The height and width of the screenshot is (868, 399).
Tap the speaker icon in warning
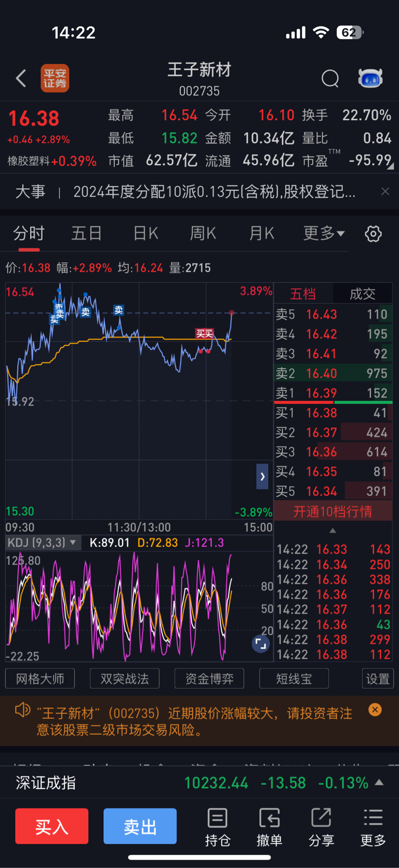pyautogui.click(x=22, y=709)
